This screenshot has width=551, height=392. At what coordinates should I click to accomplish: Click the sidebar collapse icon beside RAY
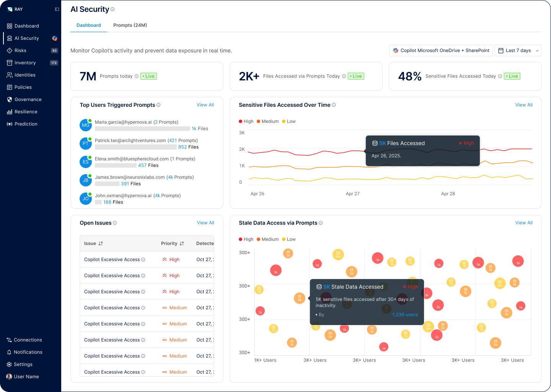tap(57, 9)
